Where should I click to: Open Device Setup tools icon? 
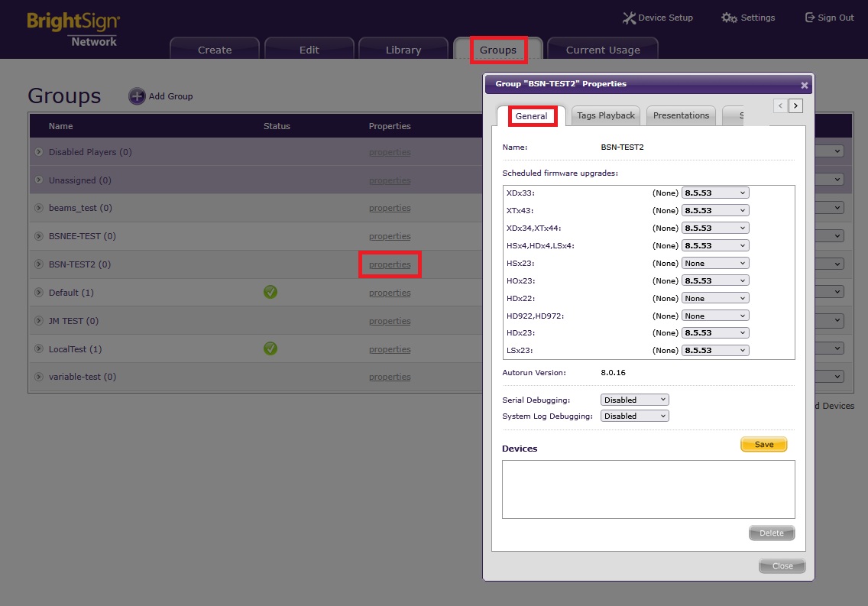point(629,18)
